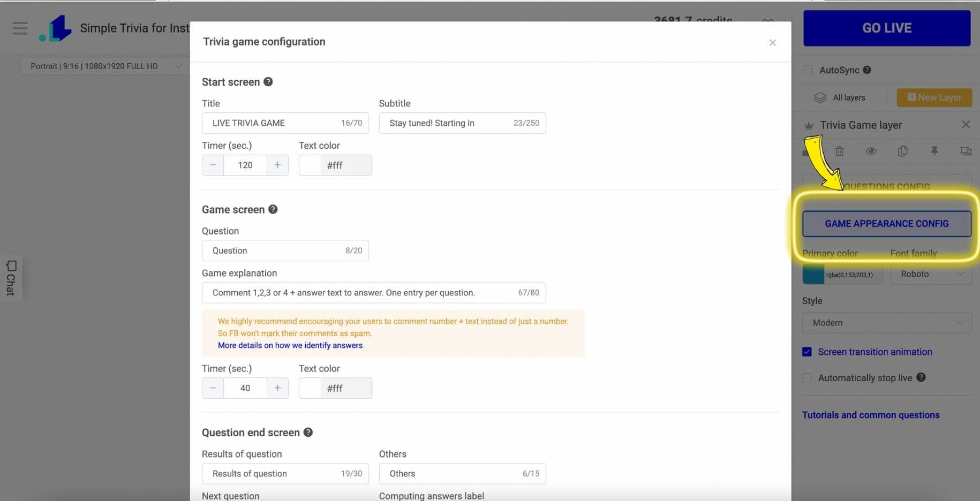This screenshot has height=501, width=980.
Task: Click the Others input field
Action: pos(462,474)
